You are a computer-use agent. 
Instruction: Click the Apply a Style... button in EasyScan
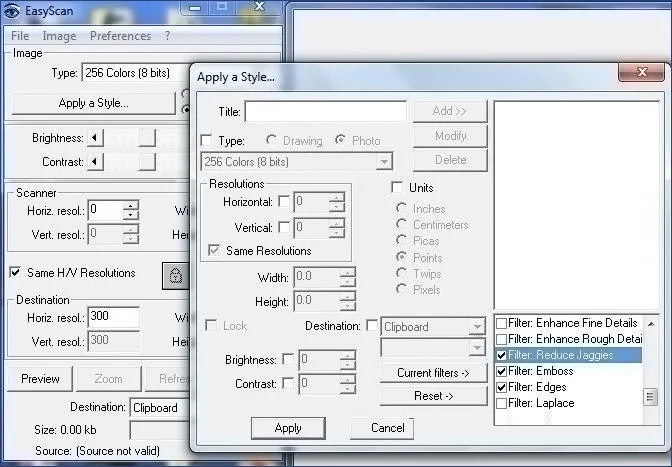pyautogui.click(x=93, y=103)
